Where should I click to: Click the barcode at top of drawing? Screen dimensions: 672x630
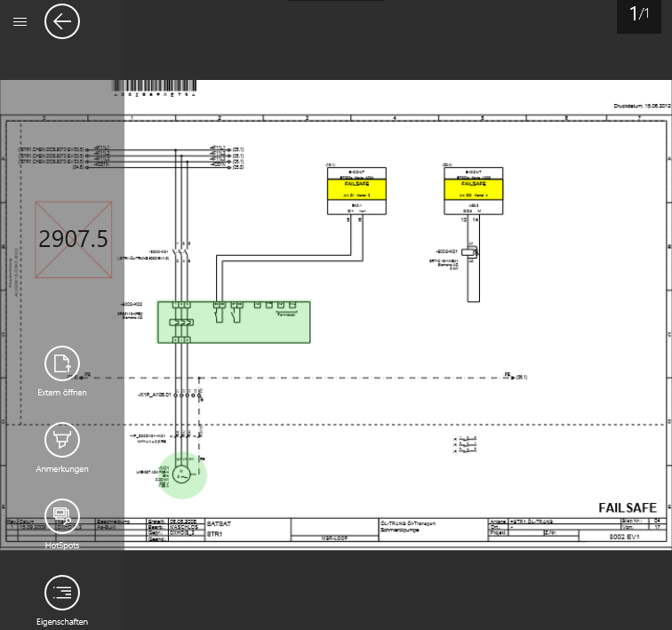(x=156, y=87)
